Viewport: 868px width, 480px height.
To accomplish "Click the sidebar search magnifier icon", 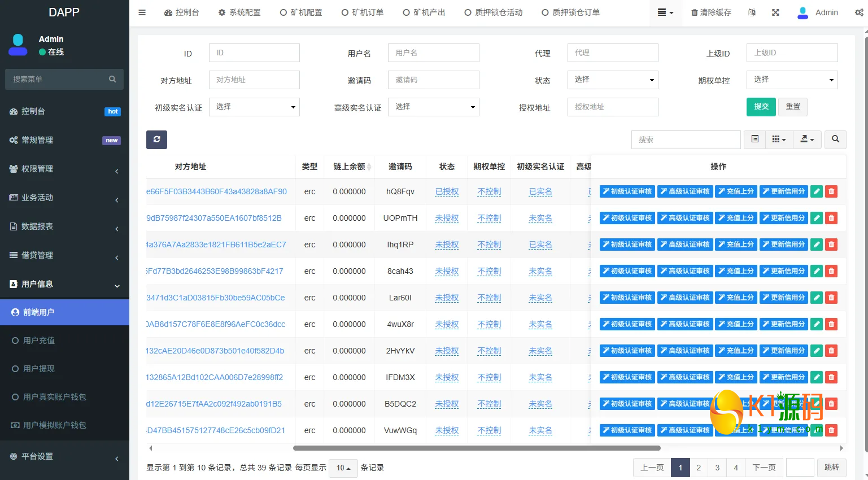I will 112,79.
